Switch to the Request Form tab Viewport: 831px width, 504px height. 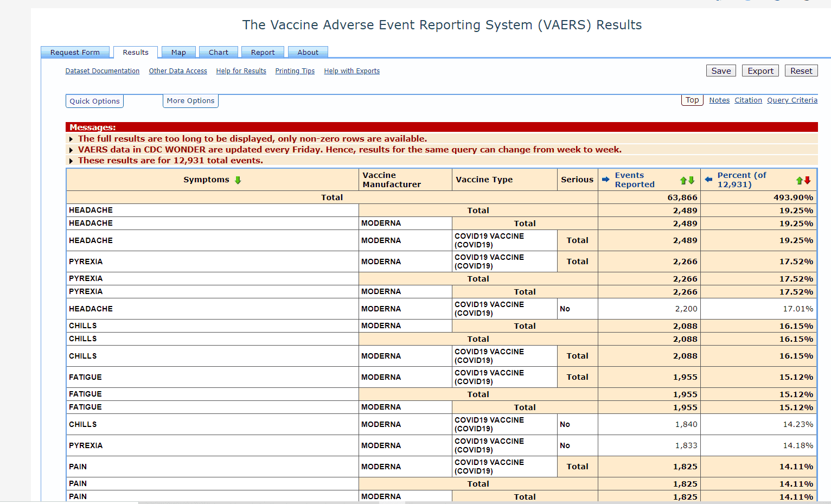click(x=75, y=52)
